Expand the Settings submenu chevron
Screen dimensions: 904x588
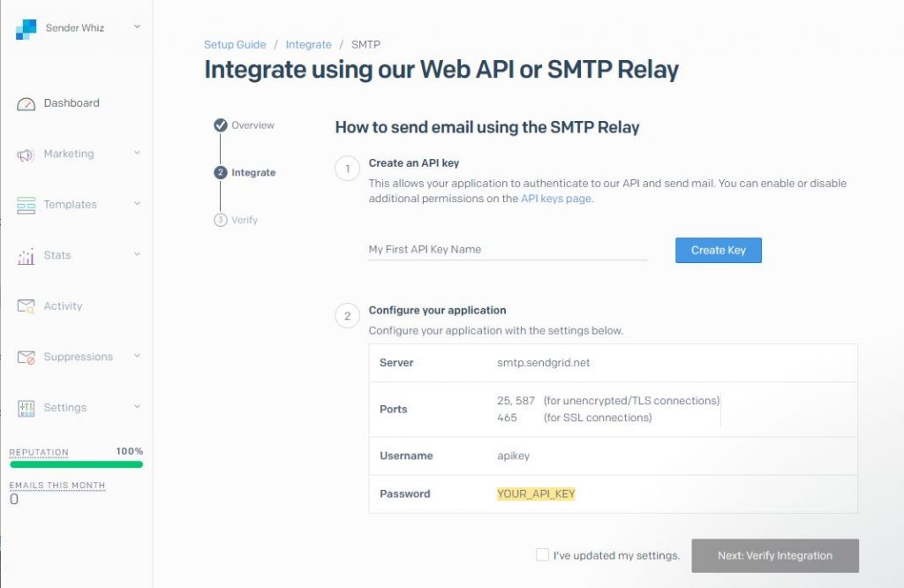pyautogui.click(x=137, y=407)
